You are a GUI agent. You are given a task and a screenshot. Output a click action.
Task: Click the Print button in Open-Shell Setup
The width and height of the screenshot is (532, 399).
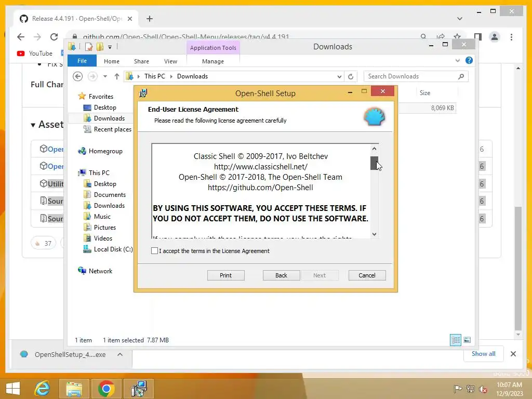225,275
